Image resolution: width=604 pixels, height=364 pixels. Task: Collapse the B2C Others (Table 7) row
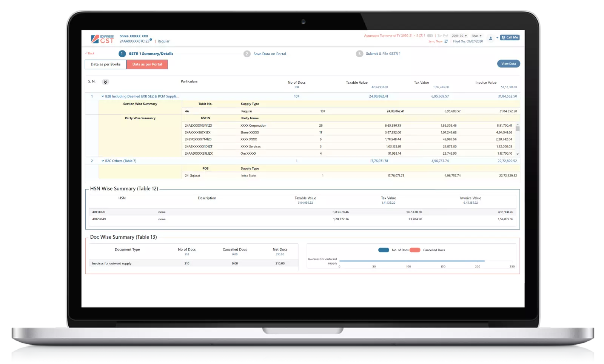click(103, 161)
